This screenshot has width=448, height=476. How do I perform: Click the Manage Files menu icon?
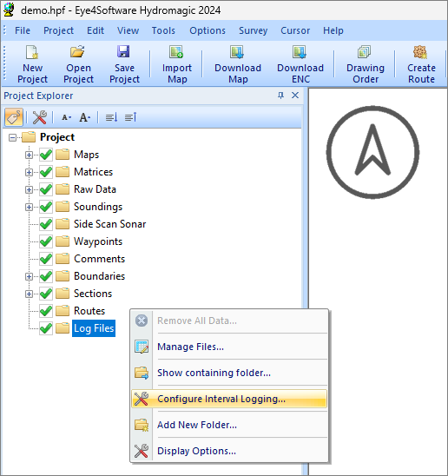(142, 347)
